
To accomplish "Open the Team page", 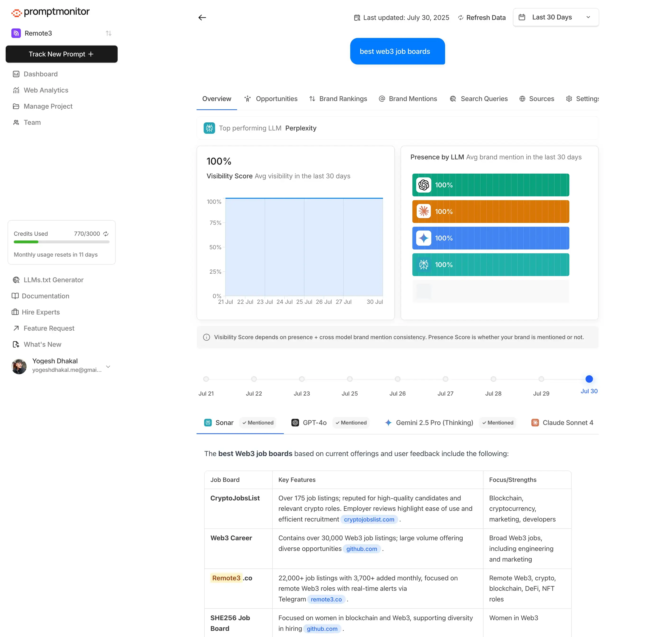I will point(32,122).
